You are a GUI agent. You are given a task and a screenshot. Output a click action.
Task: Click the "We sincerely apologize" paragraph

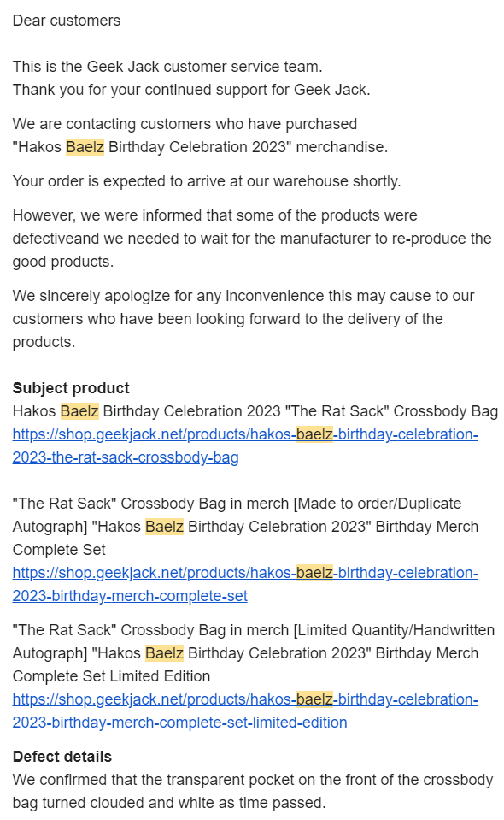pos(243,319)
